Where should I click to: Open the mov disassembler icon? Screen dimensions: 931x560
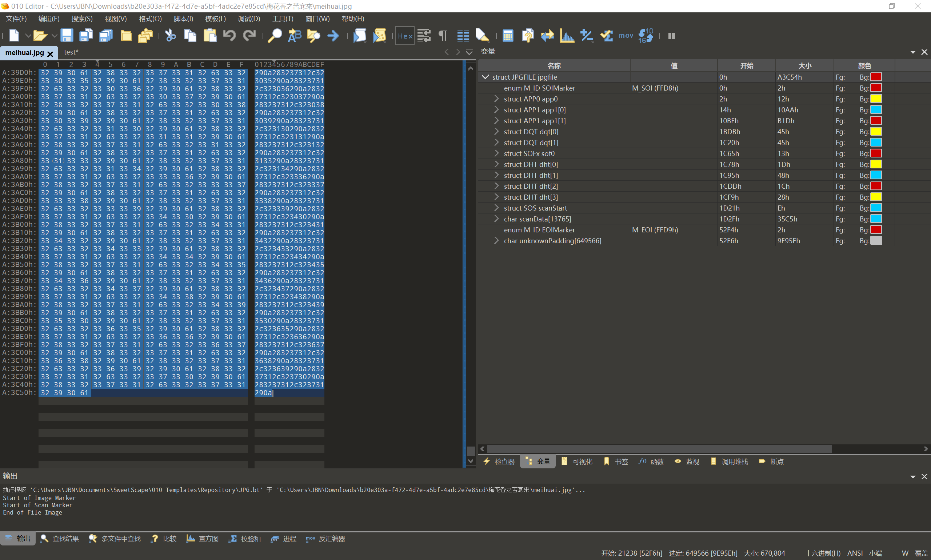tap(626, 36)
